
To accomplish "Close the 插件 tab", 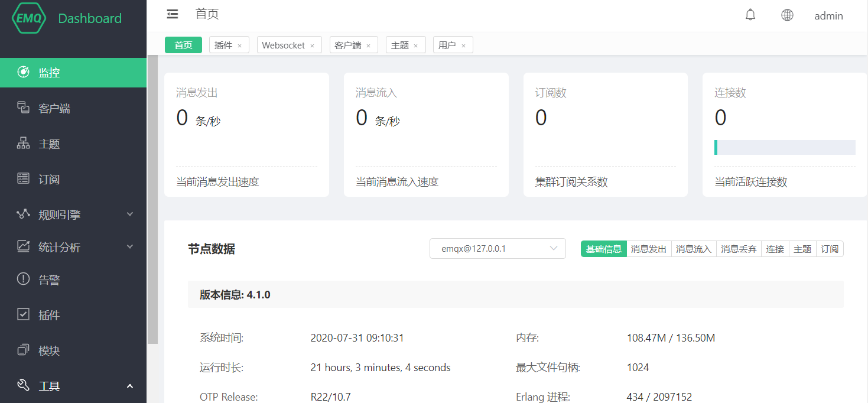I will click(239, 46).
